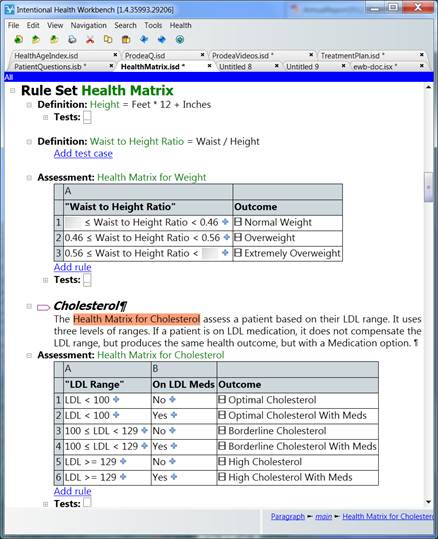Click the 'main' breadcrumb link
The height and width of the screenshot is (539, 438).
[324, 516]
